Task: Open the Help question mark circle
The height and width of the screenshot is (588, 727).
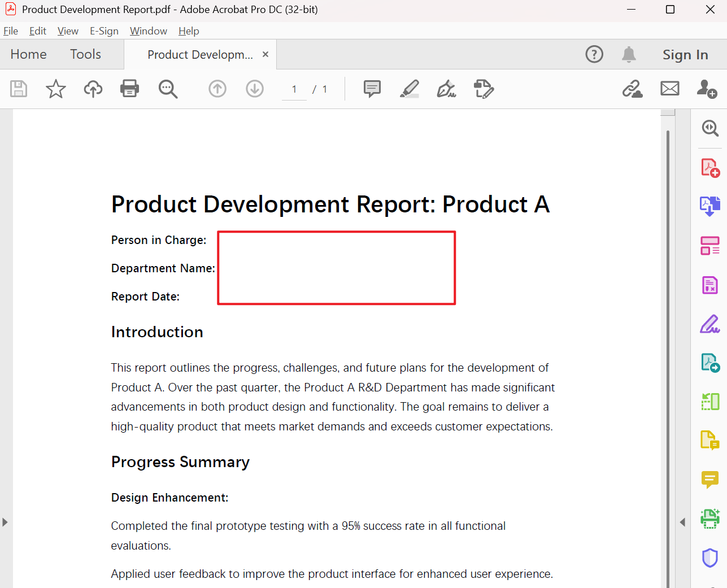Action: point(594,54)
